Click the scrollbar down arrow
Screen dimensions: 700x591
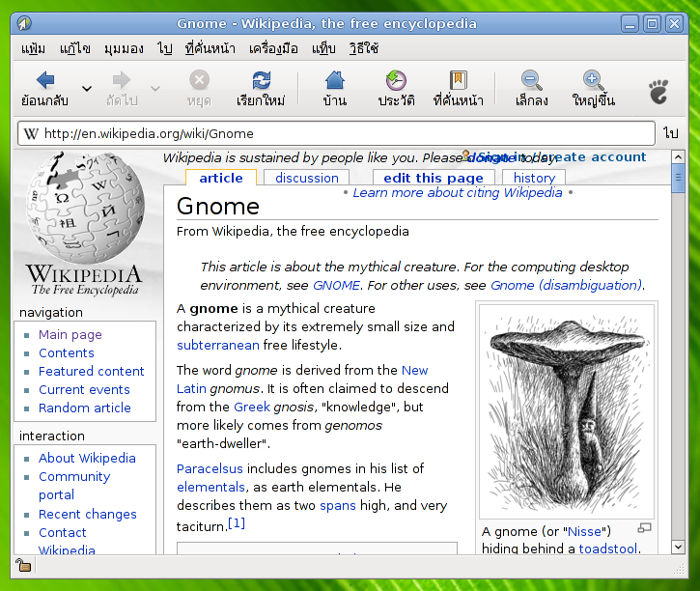tap(678, 547)
